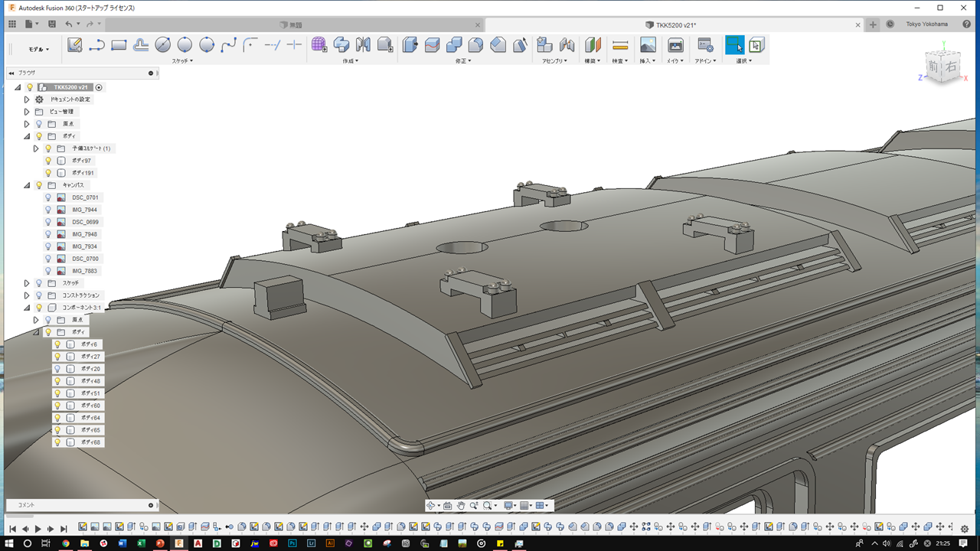Toggle visibility bulb of ボディ48

pos(57,381)
